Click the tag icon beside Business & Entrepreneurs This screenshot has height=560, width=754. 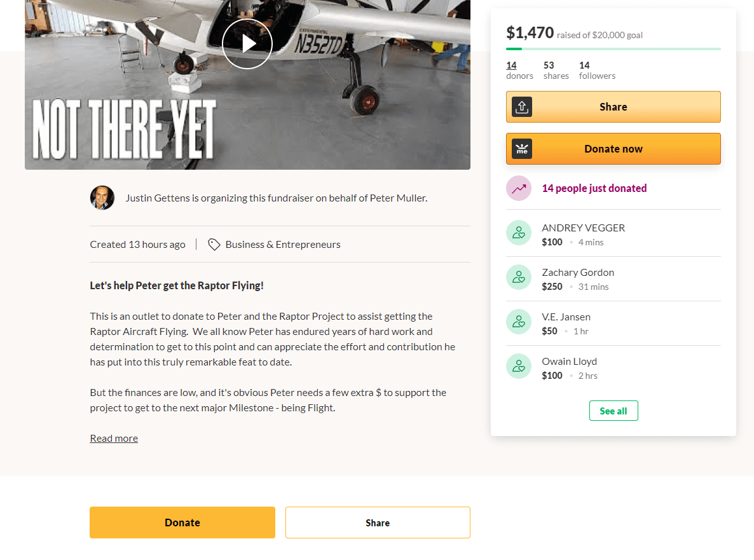(x=214, y=245)
